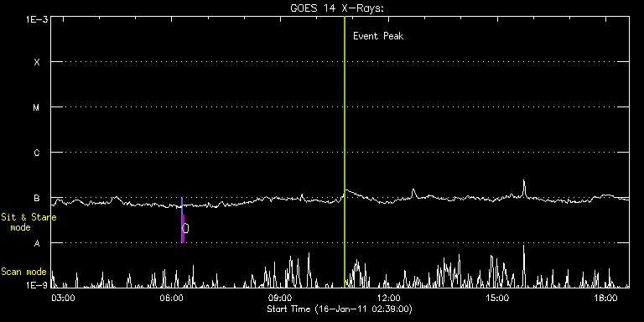Click the A flare class axis label
Screen dimensions: 644x322
[37, 243]
